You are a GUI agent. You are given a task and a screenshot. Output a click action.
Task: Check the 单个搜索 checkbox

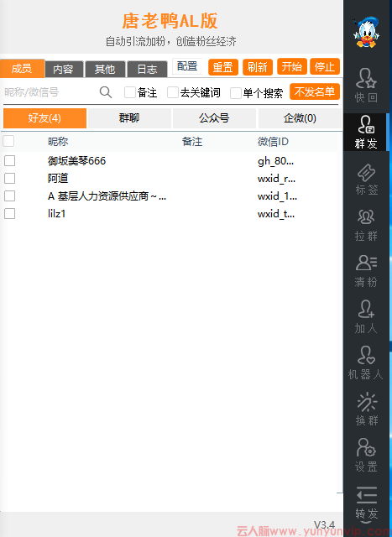pos(236,93)
